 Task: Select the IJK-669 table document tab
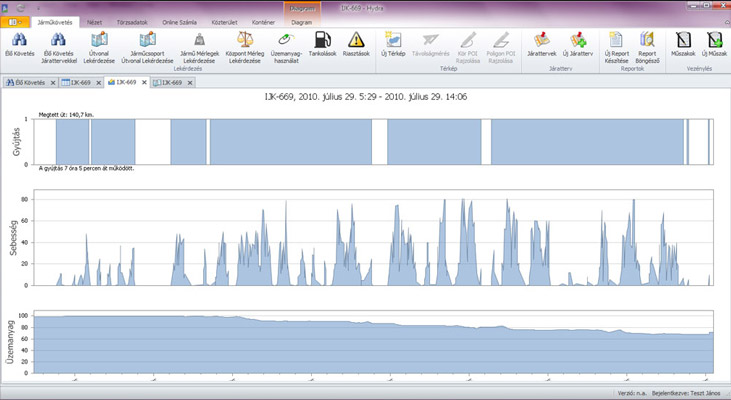(81, 83)
